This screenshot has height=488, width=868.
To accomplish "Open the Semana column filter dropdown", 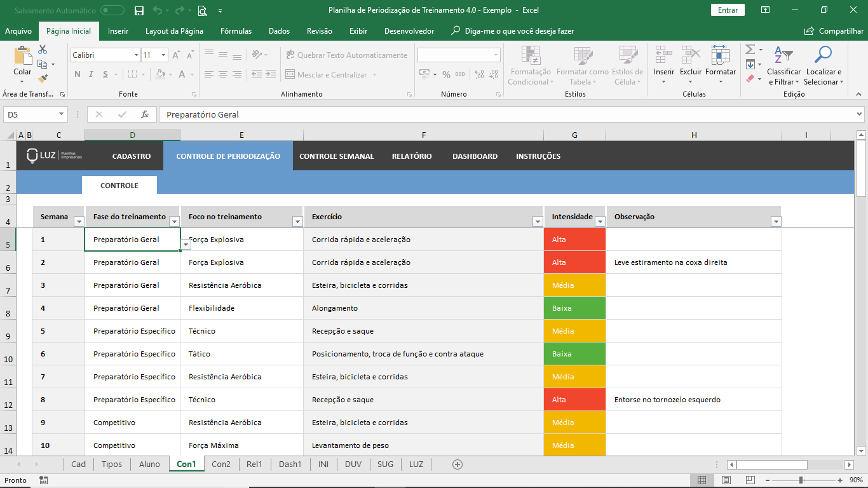I will pyautogui.click(x=79, y=222).
